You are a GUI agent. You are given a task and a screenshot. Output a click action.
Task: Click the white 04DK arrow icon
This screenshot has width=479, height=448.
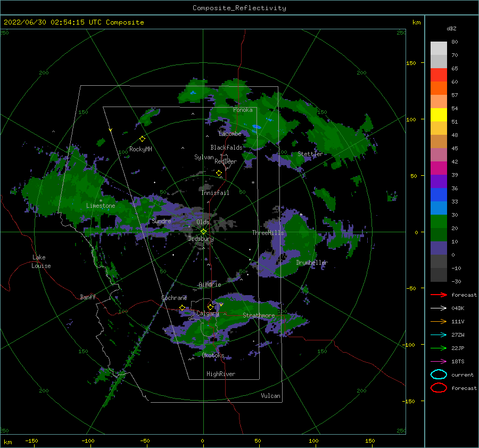click(x=439, y=308)
